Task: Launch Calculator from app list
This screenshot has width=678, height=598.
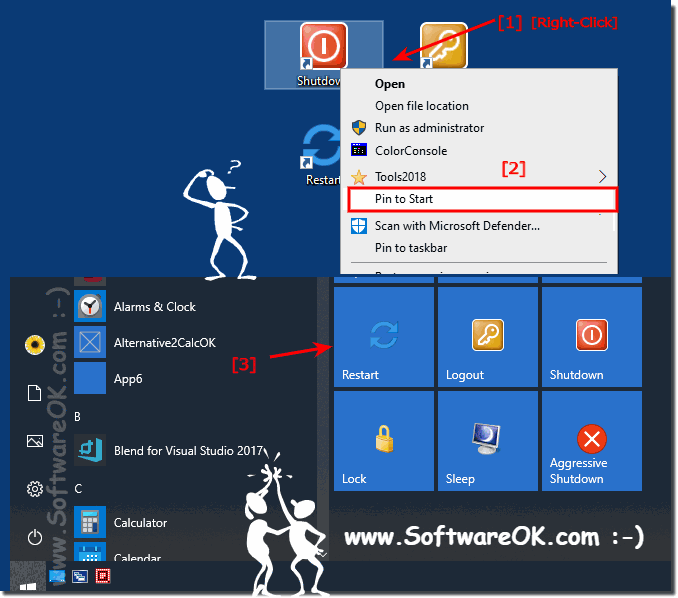Action: (x=195, y=523)
